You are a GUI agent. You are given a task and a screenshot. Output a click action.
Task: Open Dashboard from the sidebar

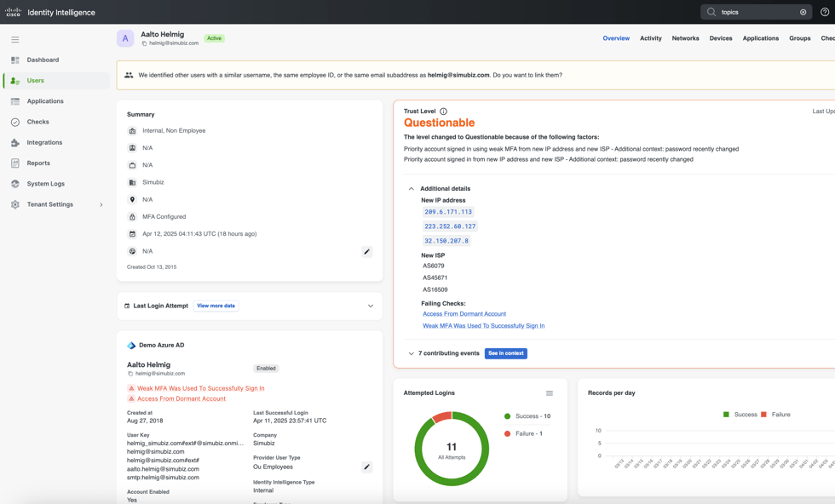point(43,60)
